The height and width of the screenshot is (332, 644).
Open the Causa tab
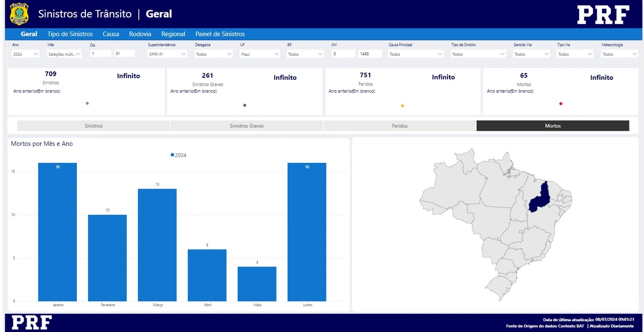pos(111,34)
